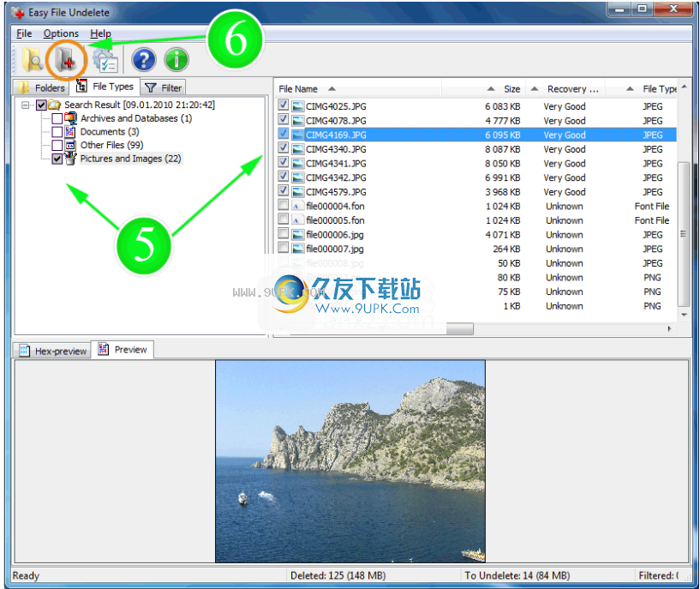Select the Other Files (99) tree row
Image resolution: width=700 pixels, height=589 pixels.
pyautogui.click(x=111, y=145)
